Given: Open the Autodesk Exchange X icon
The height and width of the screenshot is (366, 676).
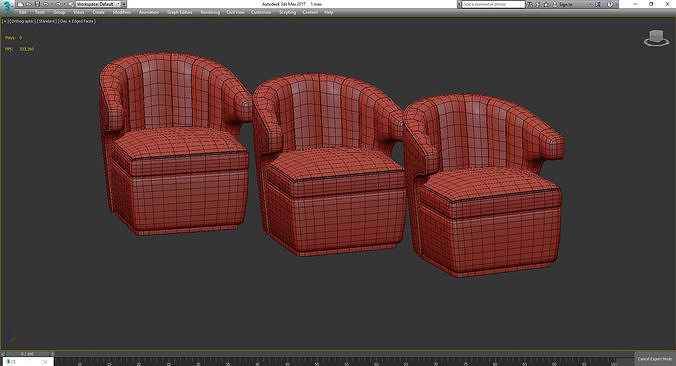Looking at the screenshot, I should pyautogui.click(x=598, y=4).
